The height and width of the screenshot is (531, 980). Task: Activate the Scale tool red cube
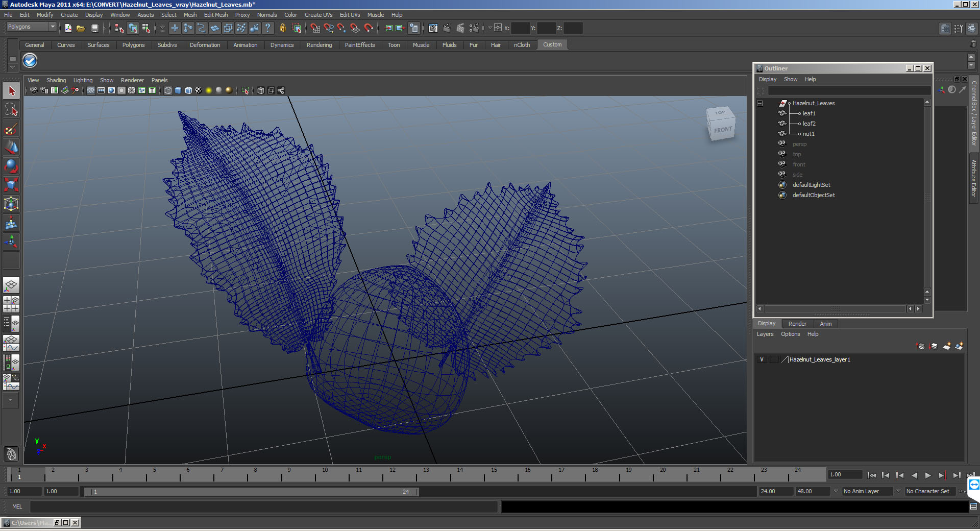pos(11,185)
